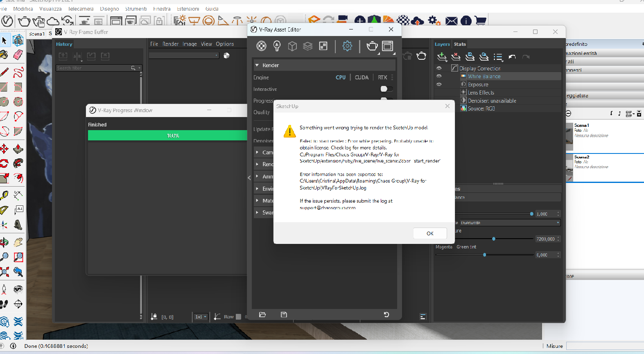The height and width of the screenshot is (354, 644).
Task: Click OK in the SketchUp error dialog
Action: click(430, 233)
